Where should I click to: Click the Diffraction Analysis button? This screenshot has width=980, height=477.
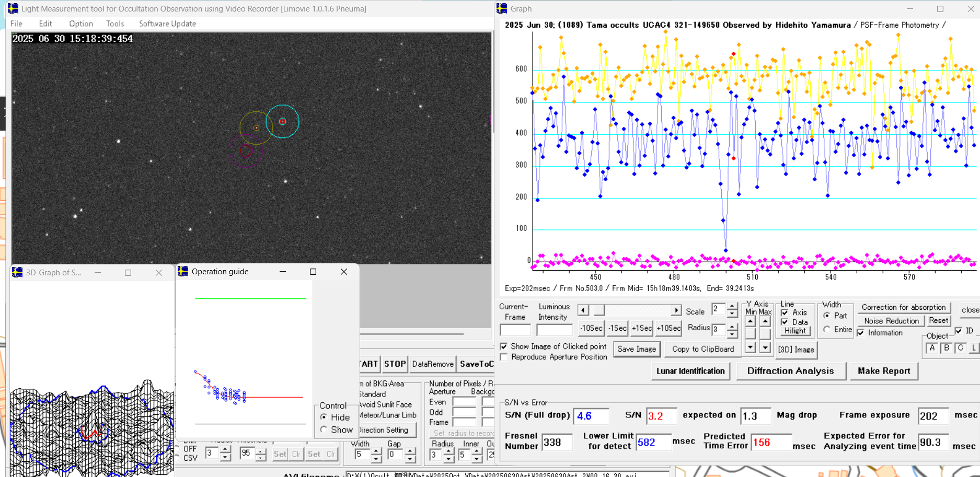point(790,371)
